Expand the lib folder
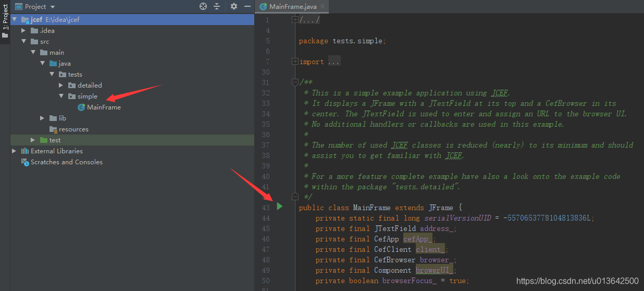 click(43, 118)
